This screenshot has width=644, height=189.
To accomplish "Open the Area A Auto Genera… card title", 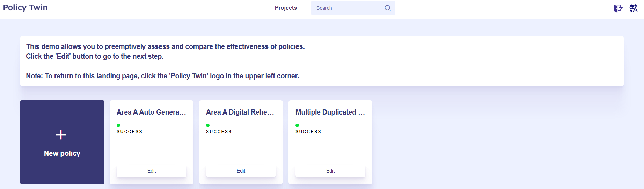I will coord(151,112).
